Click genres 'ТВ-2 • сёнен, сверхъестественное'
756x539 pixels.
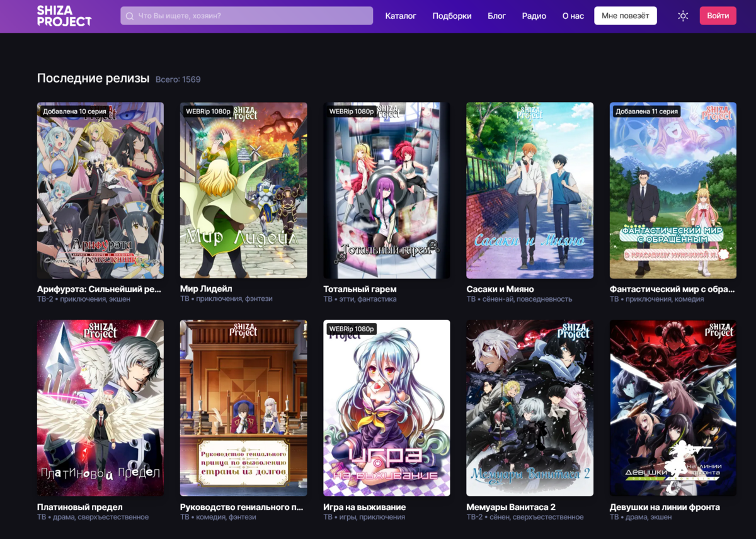[525, 517]
